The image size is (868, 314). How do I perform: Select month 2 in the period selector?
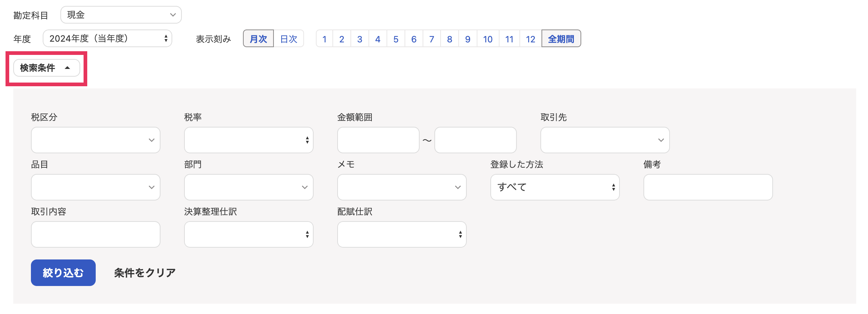click(342, 39)
